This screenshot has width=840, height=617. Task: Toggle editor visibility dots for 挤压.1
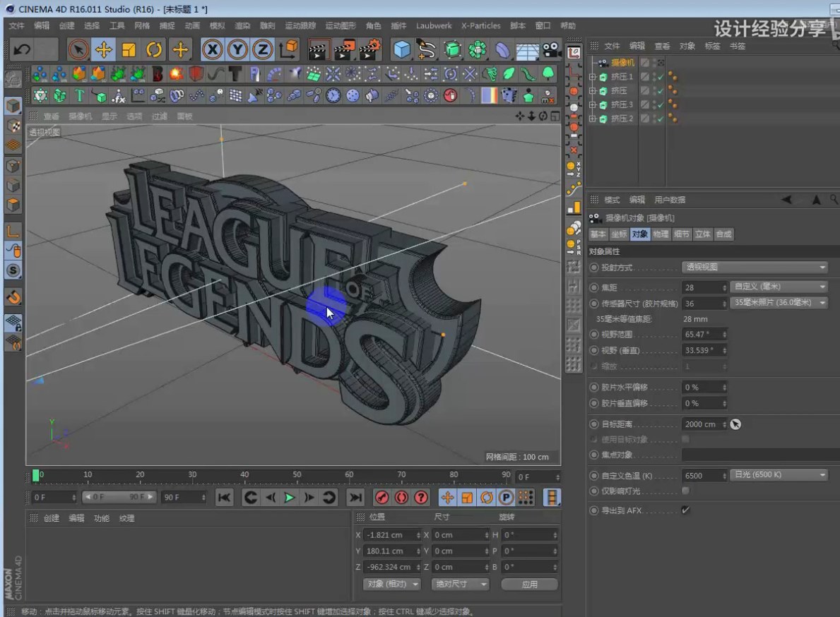655,76
